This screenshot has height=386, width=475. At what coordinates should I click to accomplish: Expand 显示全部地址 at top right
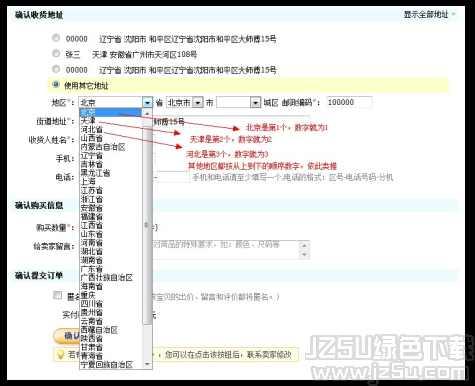tap(429, 15)
